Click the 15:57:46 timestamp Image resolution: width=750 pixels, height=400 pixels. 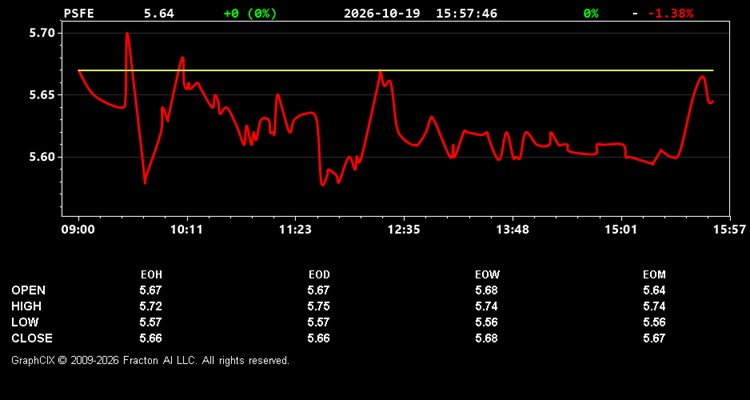[466, 13]
